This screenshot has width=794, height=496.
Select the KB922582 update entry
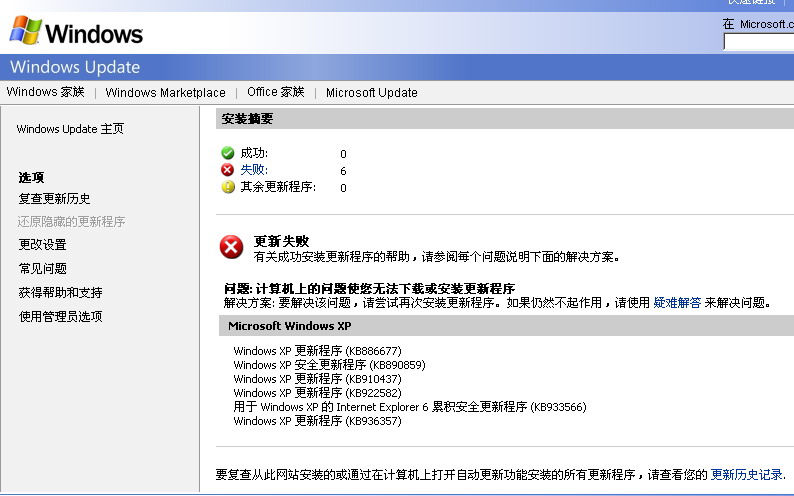317,393
